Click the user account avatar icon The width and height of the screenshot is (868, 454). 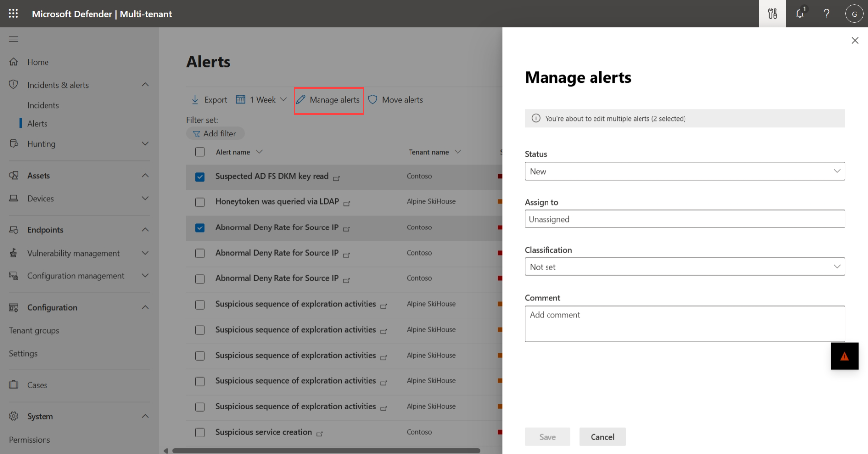[x=854, y=14]
